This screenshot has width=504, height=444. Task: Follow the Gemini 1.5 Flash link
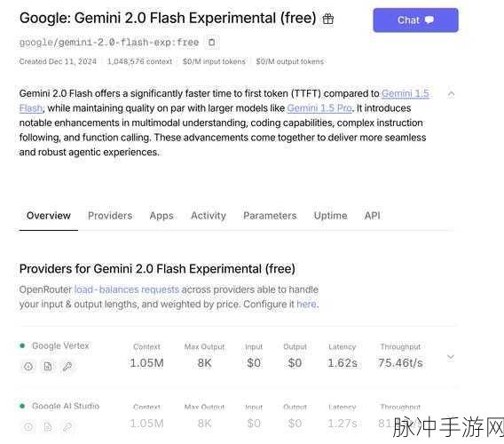pyautogui.click(x=405, y=93)
